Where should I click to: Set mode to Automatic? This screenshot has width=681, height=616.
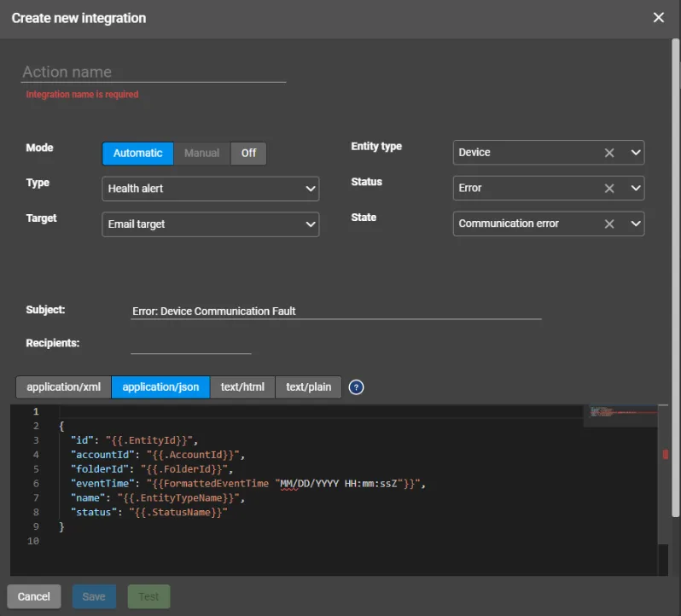click(x=137, y=154)
